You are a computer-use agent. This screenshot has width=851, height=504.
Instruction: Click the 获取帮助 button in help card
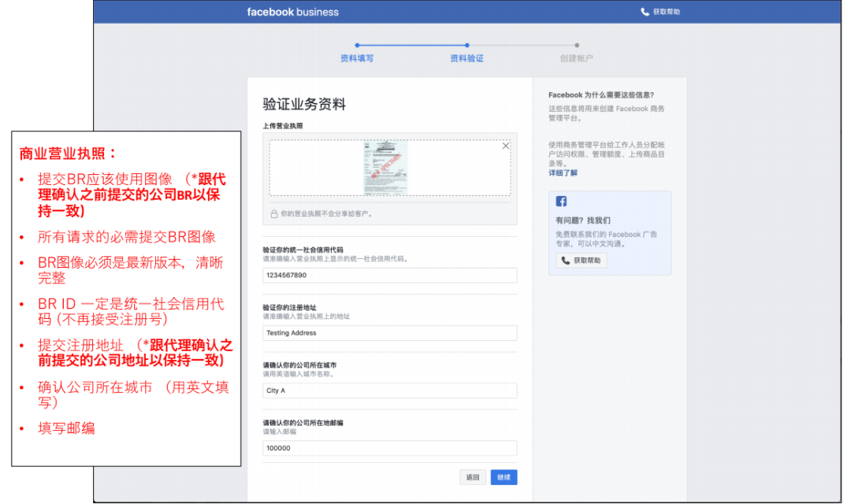coord(582,261)
